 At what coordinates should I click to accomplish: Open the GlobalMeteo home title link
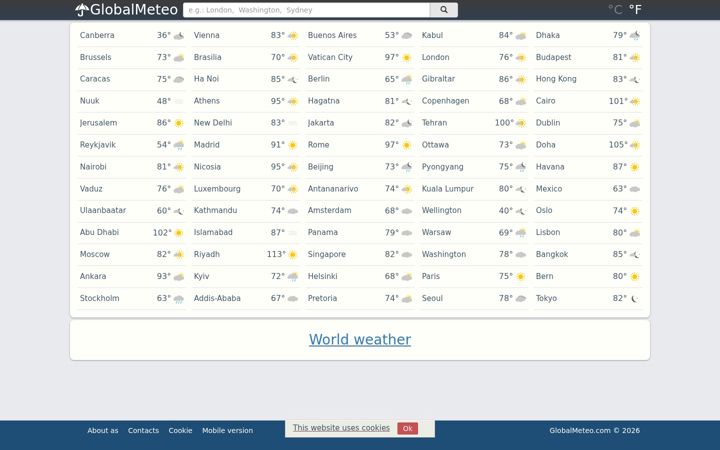[134, 10]
